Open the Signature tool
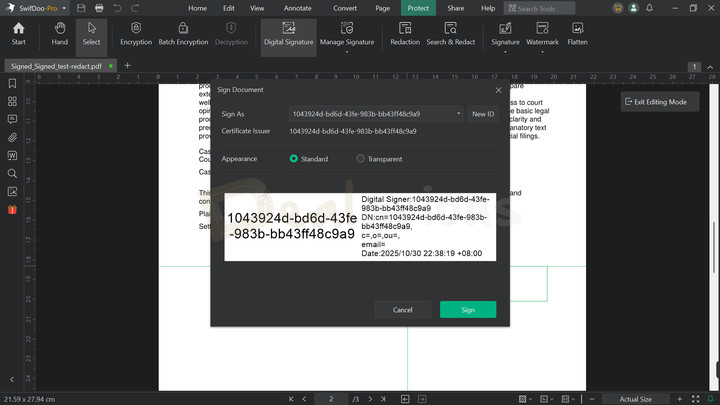720x405 pixels. [x=505, y=34]
